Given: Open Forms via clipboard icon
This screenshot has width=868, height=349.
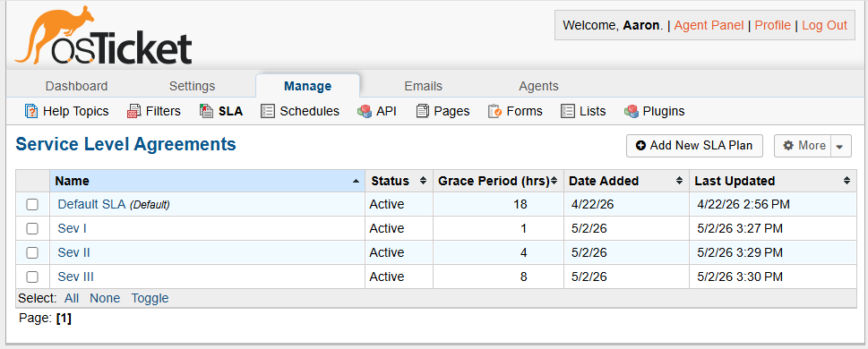Looking at the screenshot, I should (494, 111).
